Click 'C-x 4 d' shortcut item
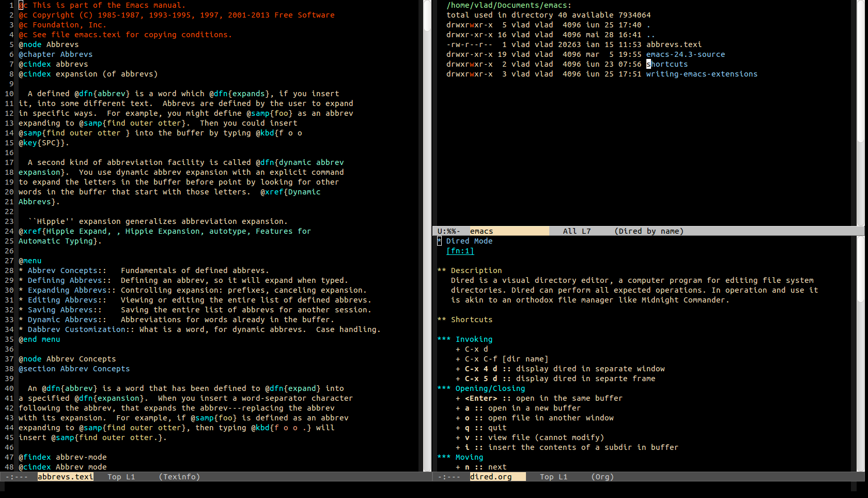This screenshot has height=498, width=868. pos(560,369)
